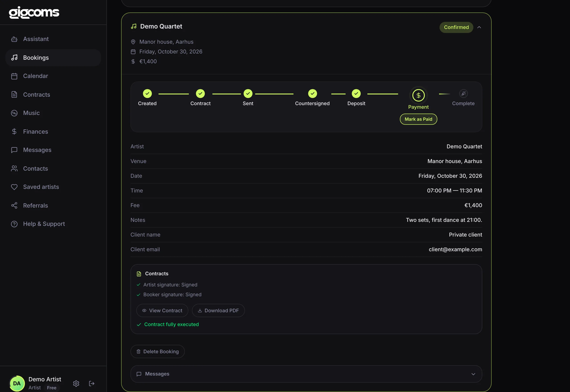Click the Contacts people icon
The height and width of the screenshot is (392, 570).
coord(14,168)
